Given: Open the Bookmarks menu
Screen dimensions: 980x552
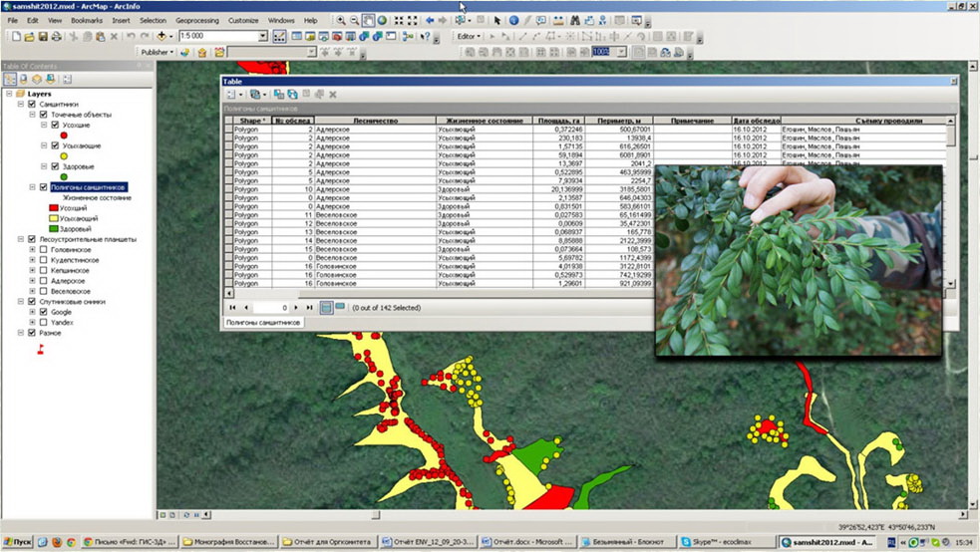Looking at the screenshot, I should [x=87, y=21].
